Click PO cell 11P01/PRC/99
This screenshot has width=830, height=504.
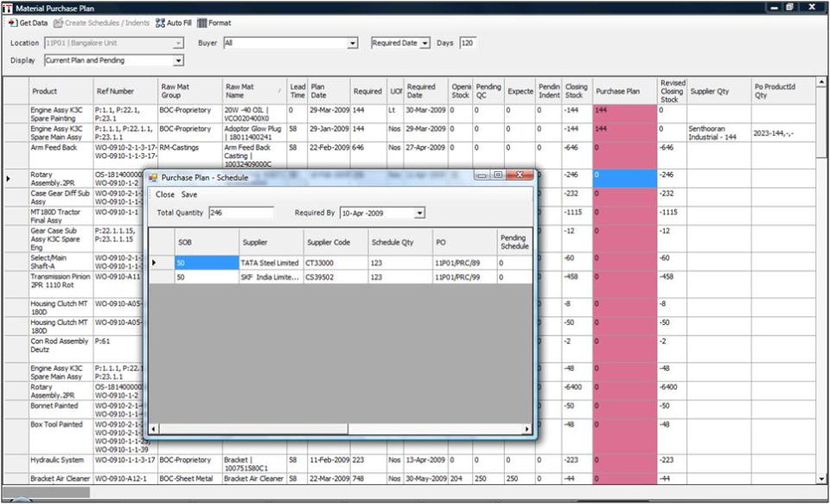pos(465,277)
